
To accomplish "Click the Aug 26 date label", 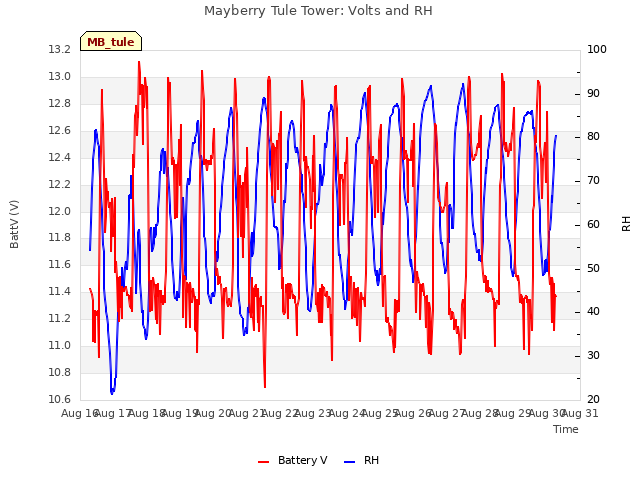I will [413, 413].
